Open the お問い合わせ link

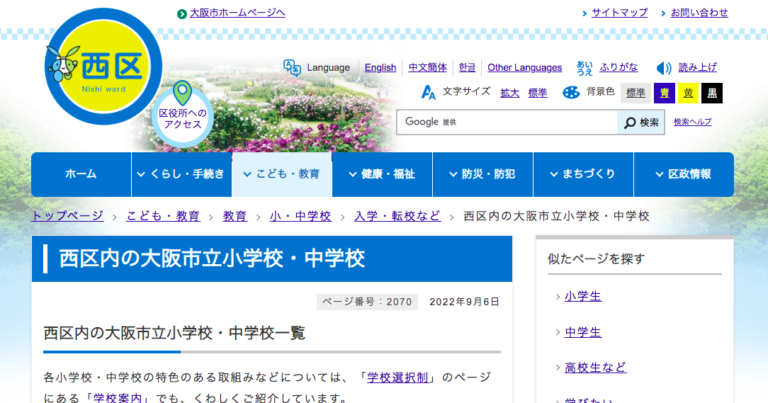pyautogui.click(x=699, y=13)
